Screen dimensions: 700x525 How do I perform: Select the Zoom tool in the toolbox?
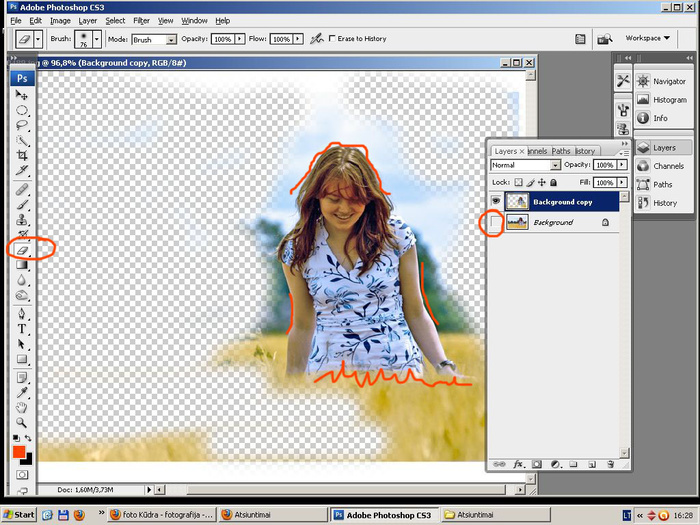[x=22, y=423]
